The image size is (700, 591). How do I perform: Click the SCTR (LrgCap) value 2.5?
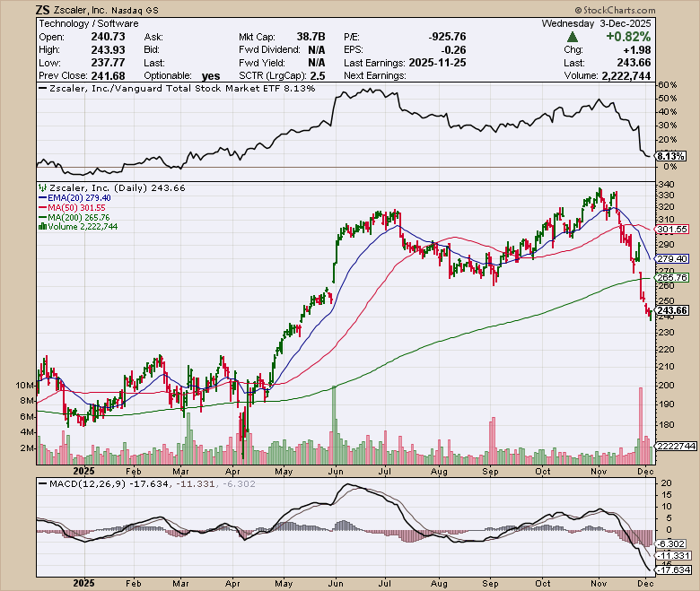tap(318, 75)
